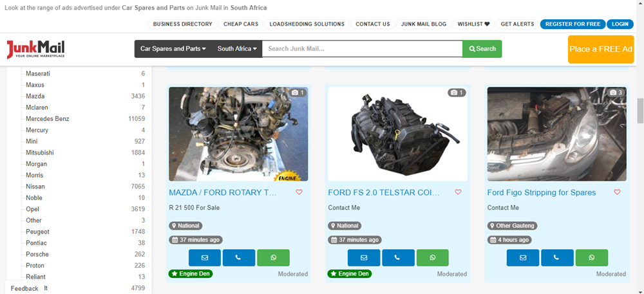Screen dimensions: 644x294
Task: Email seller of the Ford FS 2.0 Telstar ad
Action: 363,257
